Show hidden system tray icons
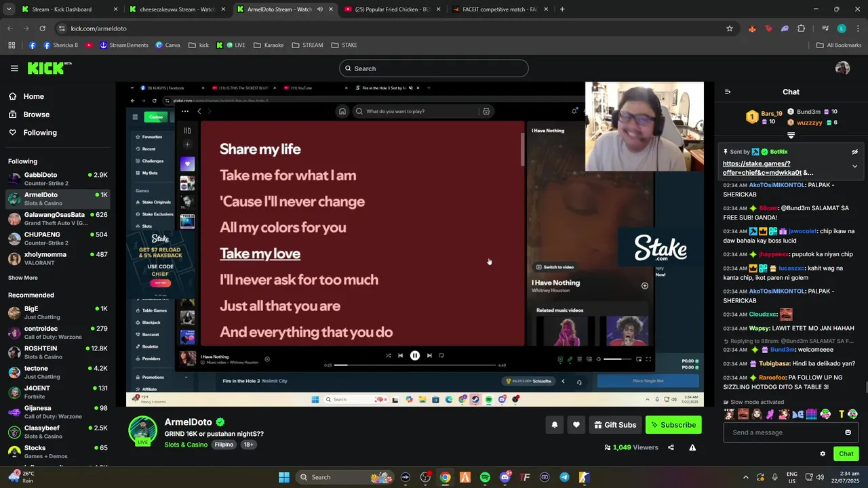Image resolution: width=868 pixels, height=488 pixels. pyautogui.click(x=746, y=477)
